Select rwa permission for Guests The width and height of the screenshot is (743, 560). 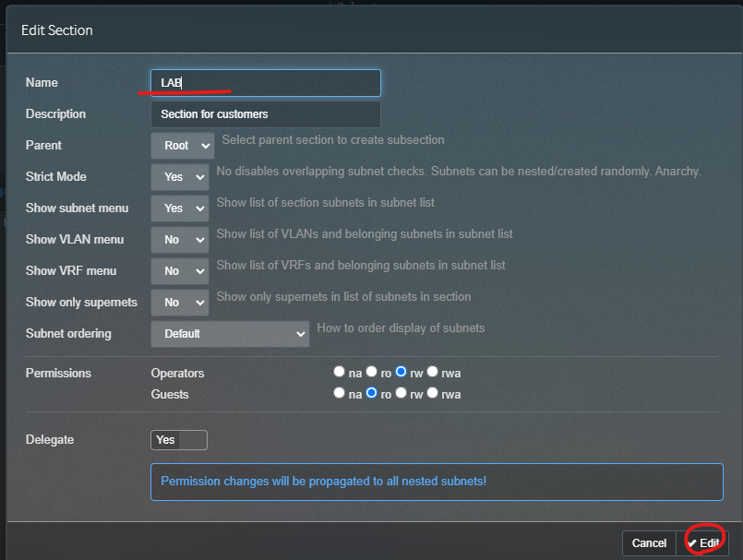[x=432, y=392]
